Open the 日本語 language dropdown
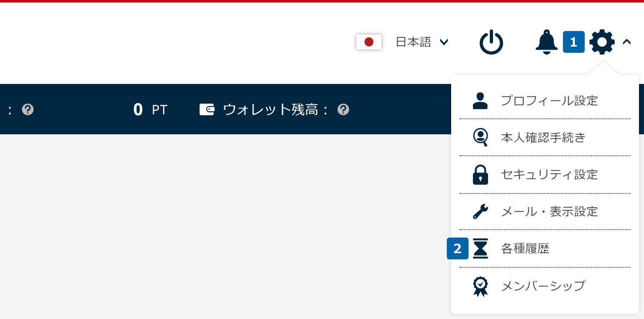 point(422,42)
